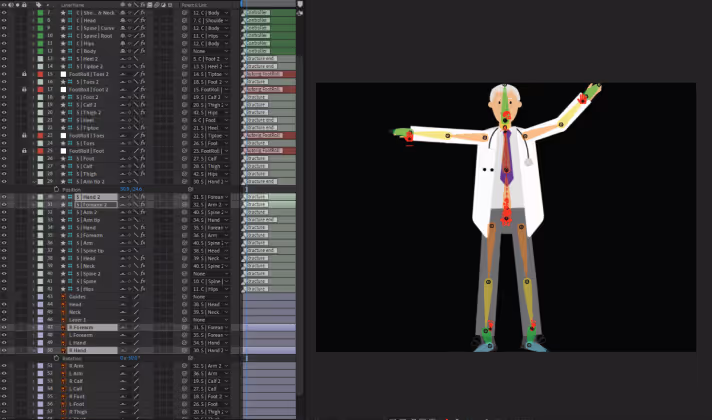This screenshot has height=420, width=712.
Task: Click the motion blur switch column header
Action: point(156,5)
